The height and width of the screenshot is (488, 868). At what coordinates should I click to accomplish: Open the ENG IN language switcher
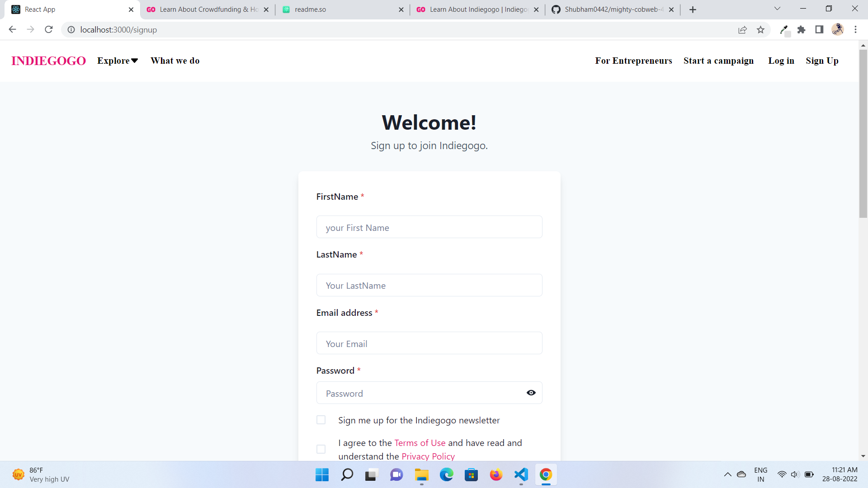click(761, 475)
